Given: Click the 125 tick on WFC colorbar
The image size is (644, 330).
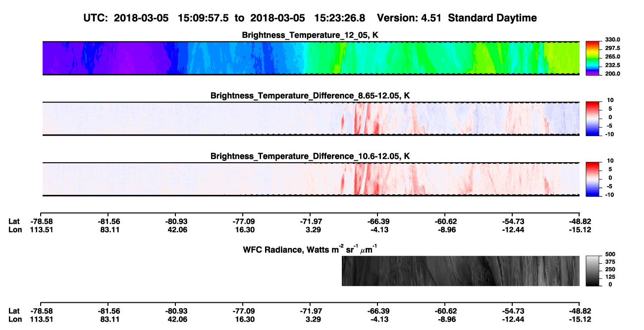Looking at the screenshot, I should pyautogui.click(x=611, y=277).
